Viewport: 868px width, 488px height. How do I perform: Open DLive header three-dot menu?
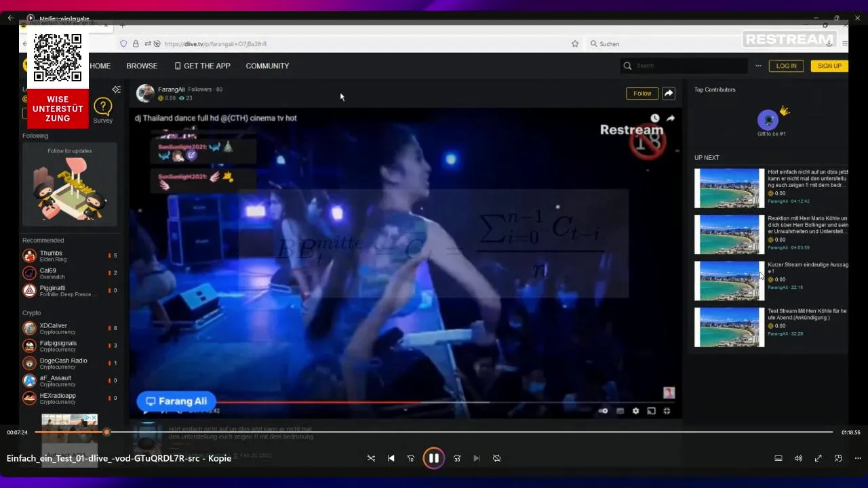click(x=758, y=66)
